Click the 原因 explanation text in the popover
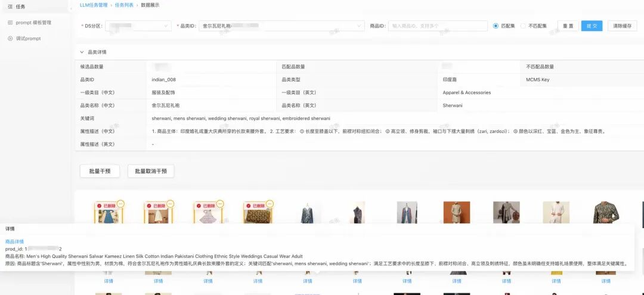The height and width of the screenshot is (295, 644). (316, 263)
